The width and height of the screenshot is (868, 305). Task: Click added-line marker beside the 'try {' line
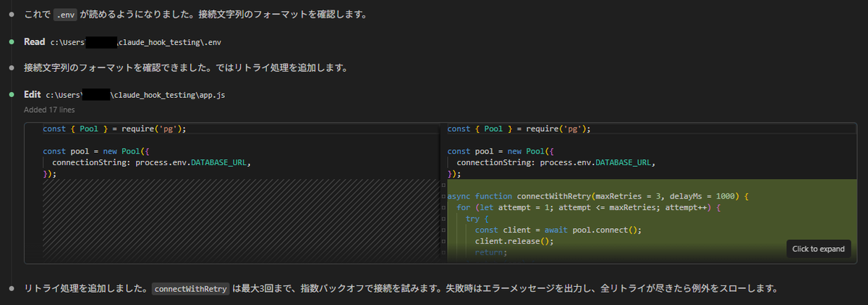(443, 219)
